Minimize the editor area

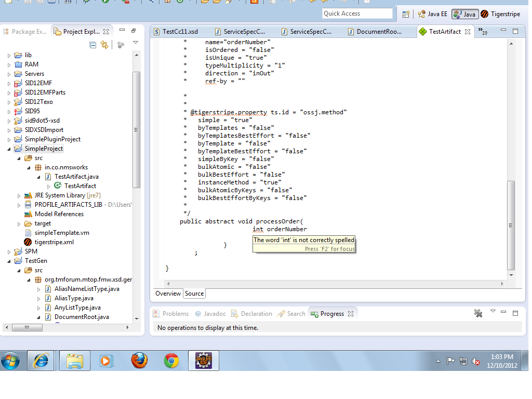tap(503, 30)
